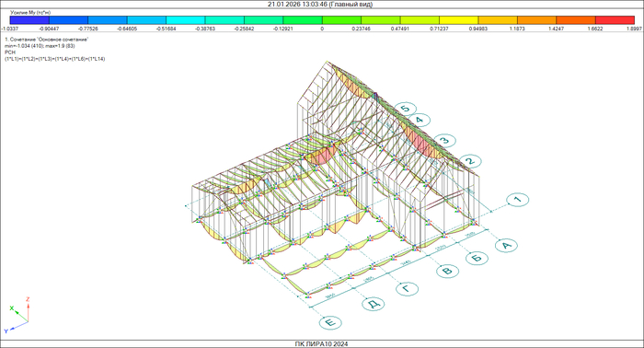Select the axis bubble labeled Б

tap(477, 258)
